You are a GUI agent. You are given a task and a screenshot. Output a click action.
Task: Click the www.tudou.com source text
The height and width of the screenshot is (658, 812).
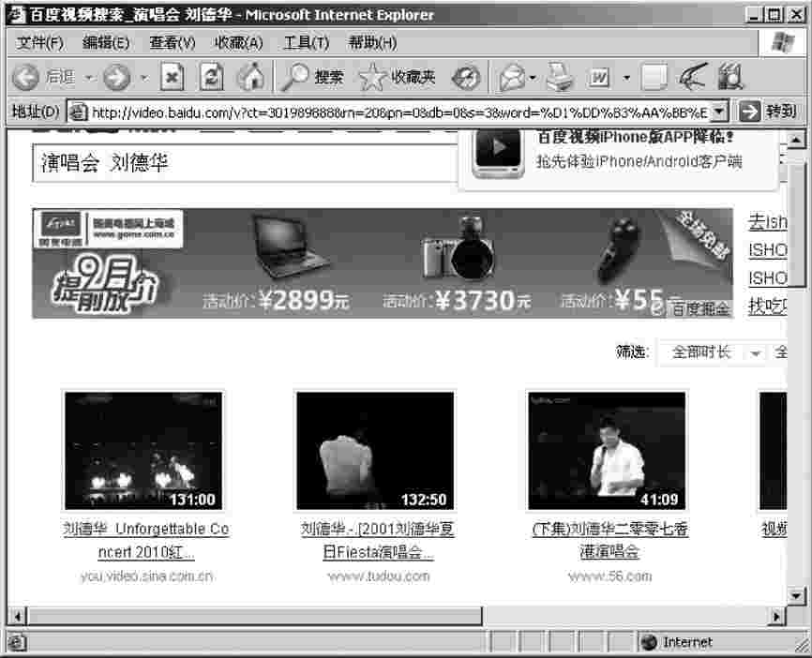tap(379, 576)
